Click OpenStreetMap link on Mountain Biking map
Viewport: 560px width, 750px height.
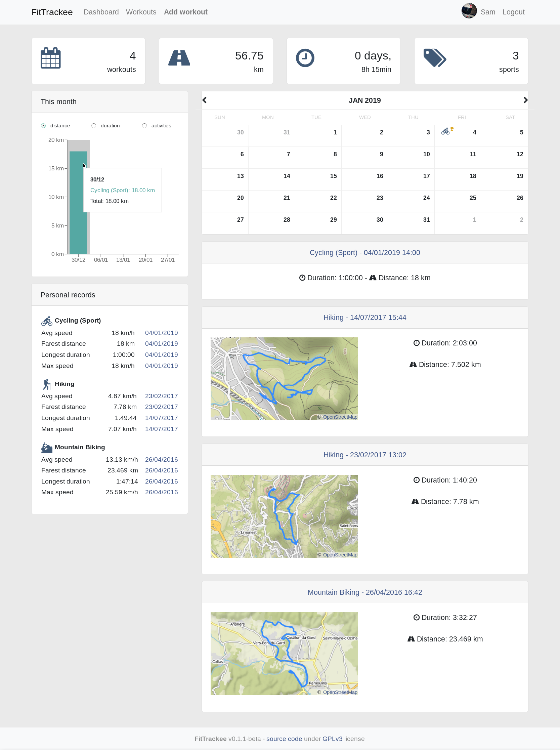point(340,692)
